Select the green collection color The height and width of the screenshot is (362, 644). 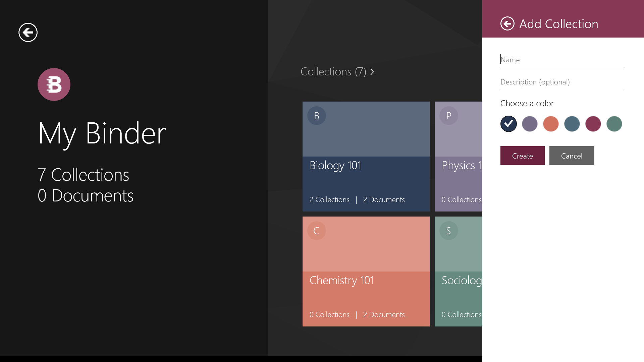coord(614,124)
